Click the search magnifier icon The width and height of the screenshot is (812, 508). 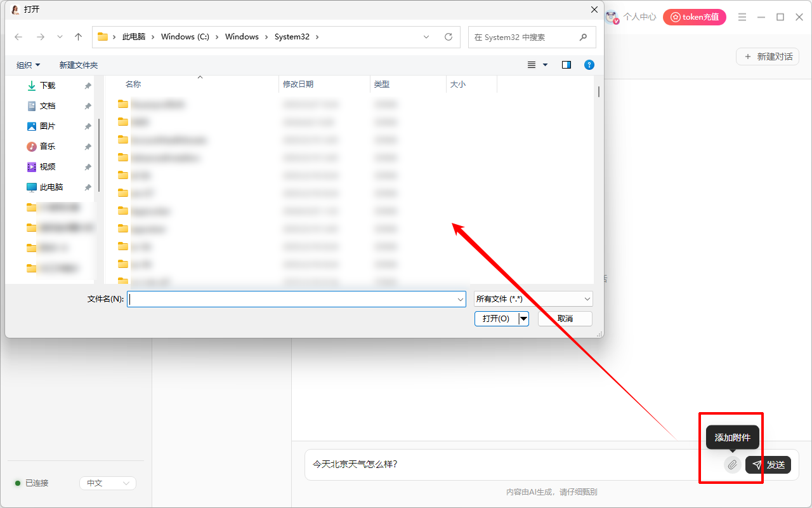584,37
